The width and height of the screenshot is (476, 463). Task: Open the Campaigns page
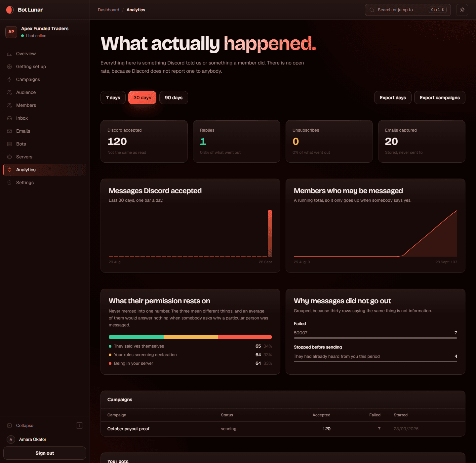tap(45, 80)
